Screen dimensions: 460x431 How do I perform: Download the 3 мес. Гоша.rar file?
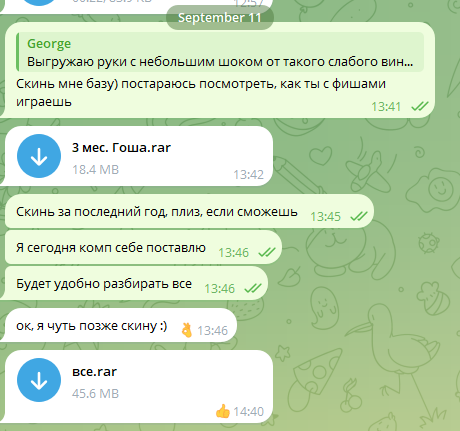(39, 156)
